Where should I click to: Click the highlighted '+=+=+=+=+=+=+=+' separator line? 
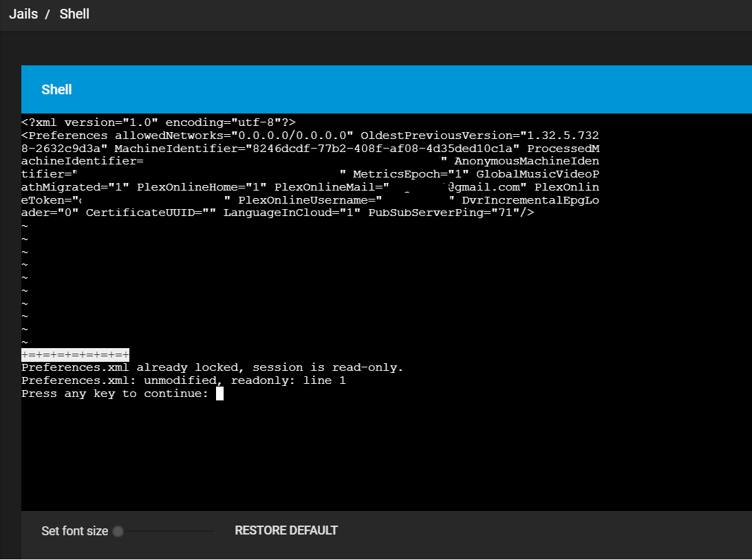tap(75, 355)
